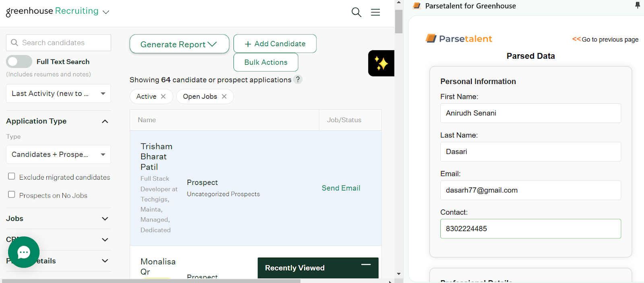The height and width of the screenshot is (283, 644).
Task: Pin the Parsetalent side panel
Action: (x=638, y=5)
